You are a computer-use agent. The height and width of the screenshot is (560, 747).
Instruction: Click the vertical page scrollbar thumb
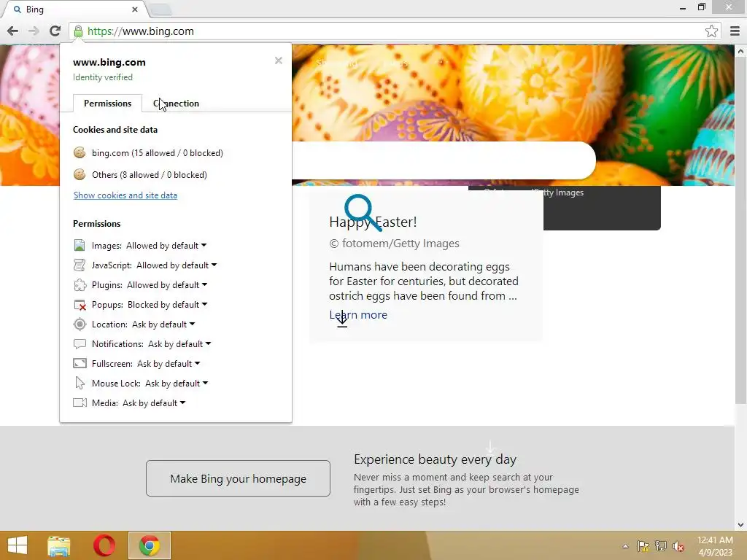click(x=740, y=231)
